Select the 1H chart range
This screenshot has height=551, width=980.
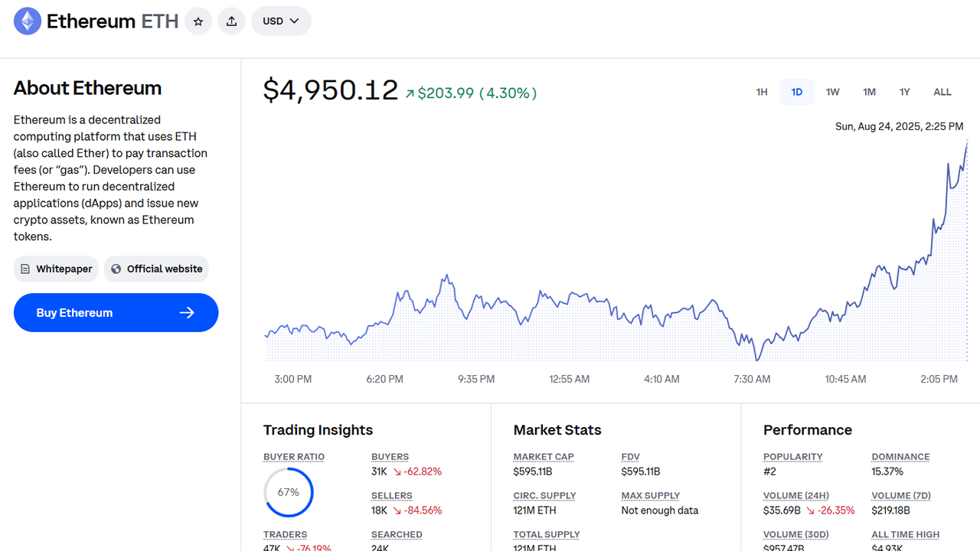tap(762, 92)
